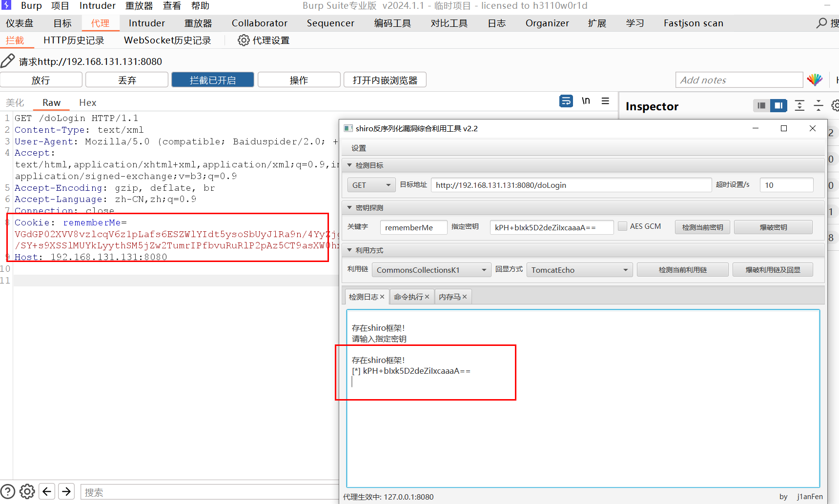Open the HTTP历史记录 sub-tab
The height and width of the screenshot is (504, 839).
click(74, 40)
